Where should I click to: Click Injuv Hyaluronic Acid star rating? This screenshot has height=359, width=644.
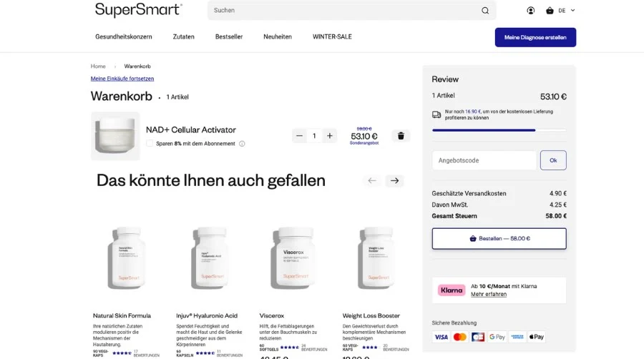pyautogui.click(x=205, y=353)
